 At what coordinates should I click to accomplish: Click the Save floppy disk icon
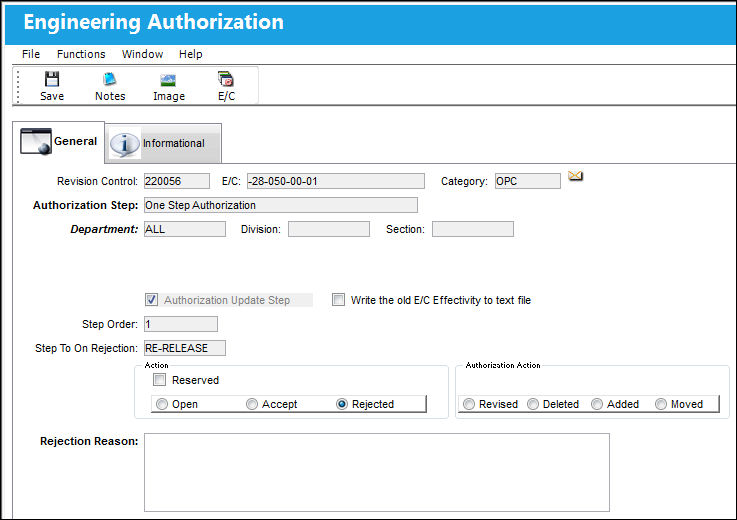tap(52, 79)
